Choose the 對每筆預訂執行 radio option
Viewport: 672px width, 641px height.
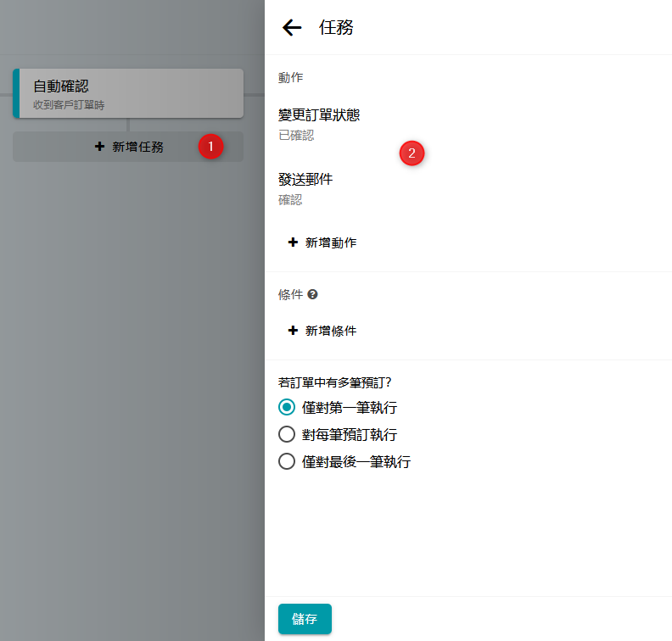287,435
